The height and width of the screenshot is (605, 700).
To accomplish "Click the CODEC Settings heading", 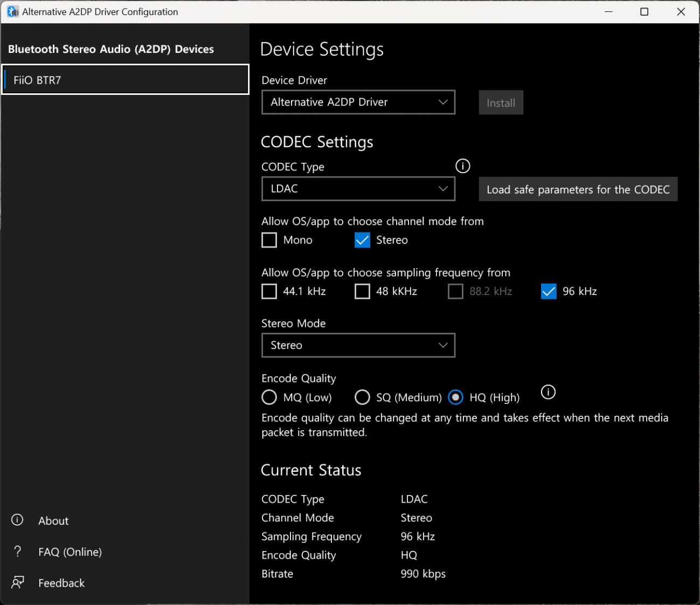I will coord(317,142).
